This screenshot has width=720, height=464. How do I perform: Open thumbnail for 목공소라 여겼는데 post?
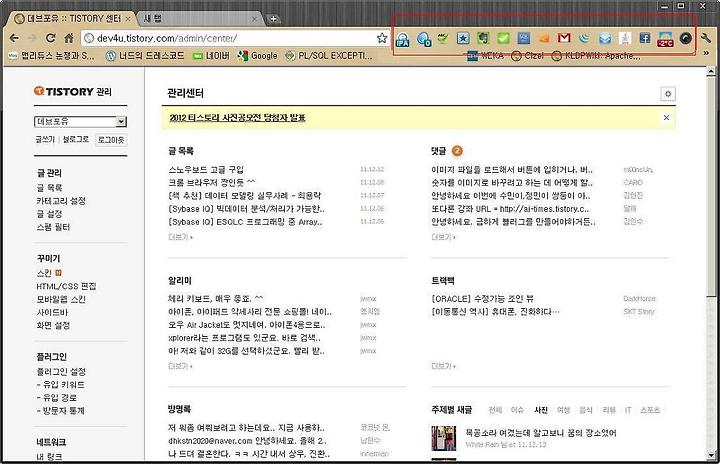(444, 438)
